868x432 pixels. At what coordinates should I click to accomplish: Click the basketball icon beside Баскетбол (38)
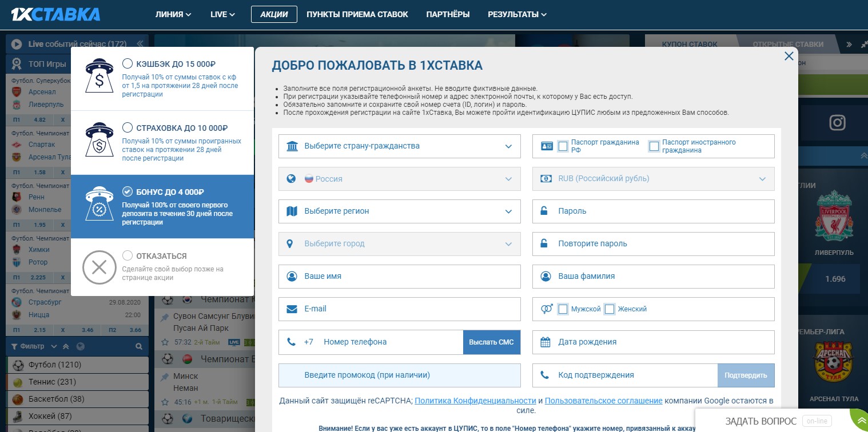tap(18, 399)
